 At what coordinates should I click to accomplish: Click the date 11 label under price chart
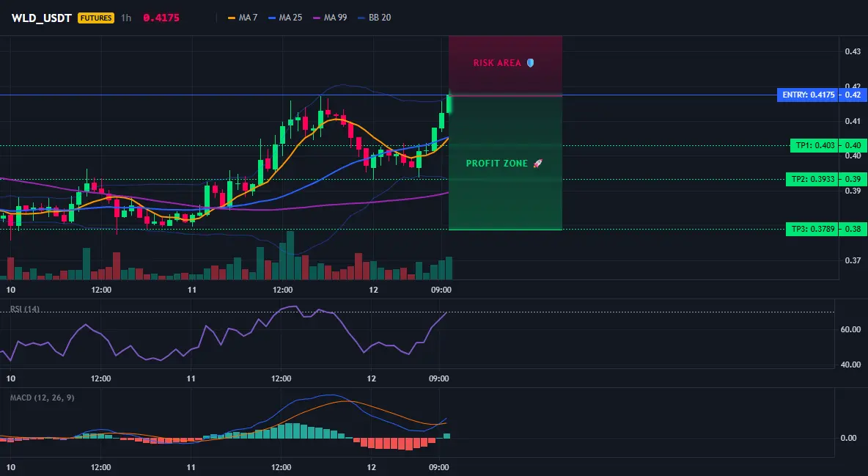pyautogui.click(x=192, y=290)
